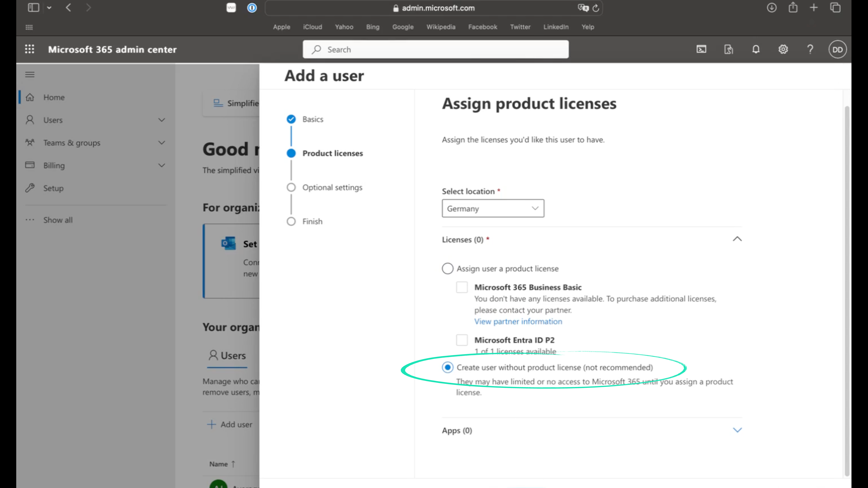This screenshot has height=488, width=868.
Task: Check the Microsoft 365 Business Basic license
Action: click(x=462, y=287)
